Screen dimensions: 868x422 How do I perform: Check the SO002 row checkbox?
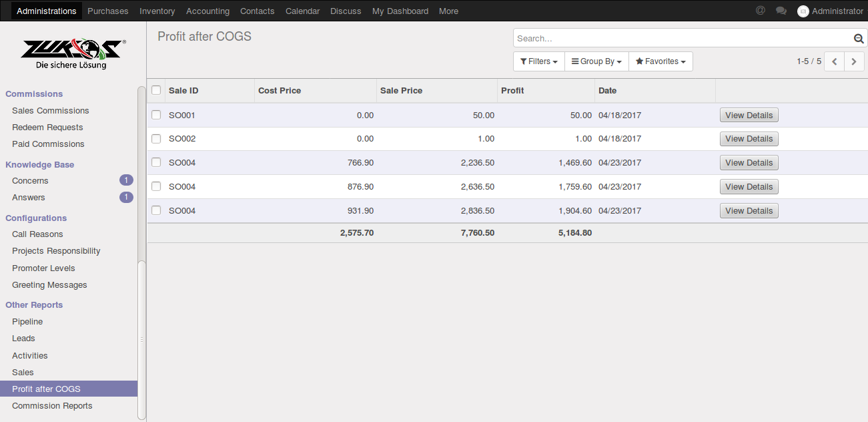click(156, 139)
